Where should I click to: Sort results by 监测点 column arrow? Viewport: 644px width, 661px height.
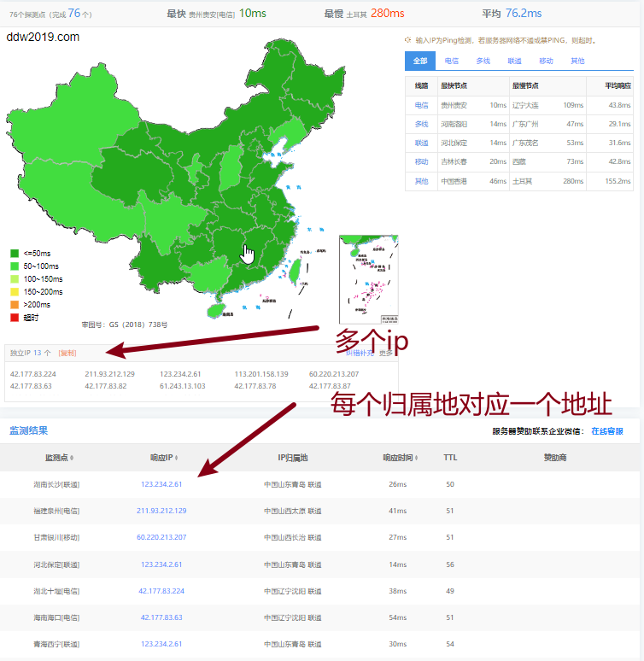click(72, 458)
